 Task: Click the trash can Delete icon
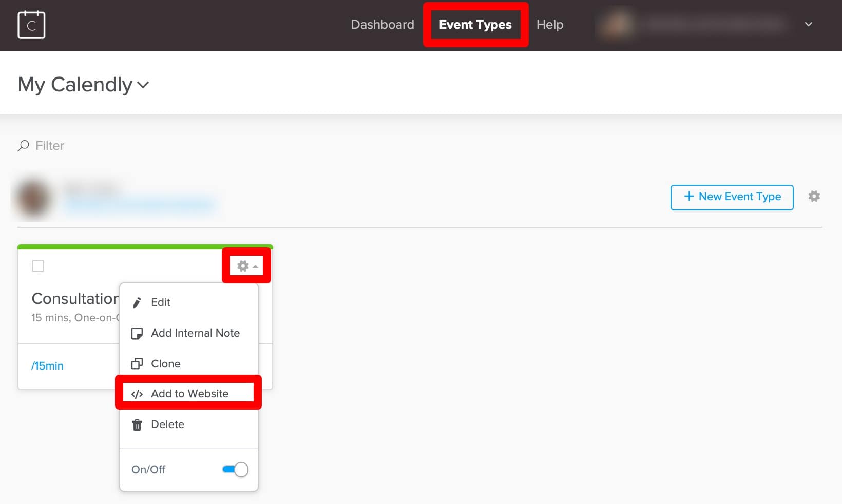click(137, 425)
